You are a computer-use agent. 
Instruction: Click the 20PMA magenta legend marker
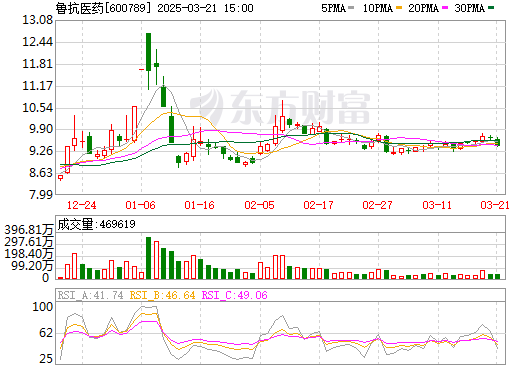(x=445, y=8)
